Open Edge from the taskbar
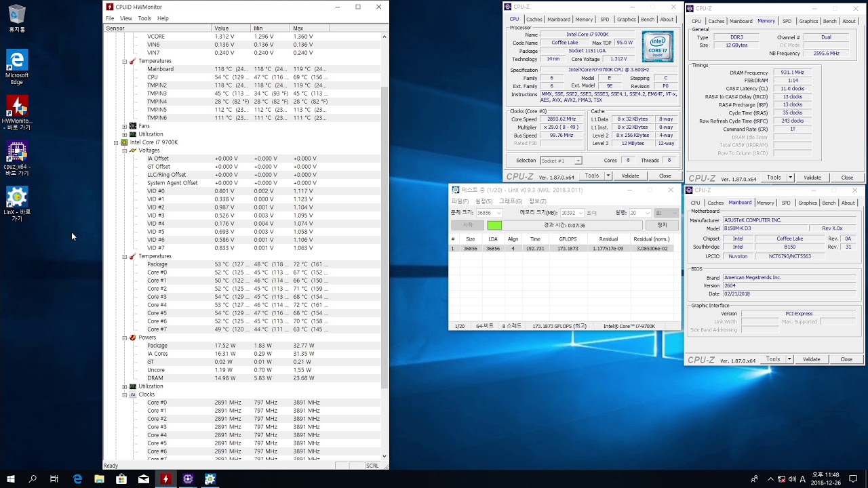The image size is (868, 488). point(77,479)
